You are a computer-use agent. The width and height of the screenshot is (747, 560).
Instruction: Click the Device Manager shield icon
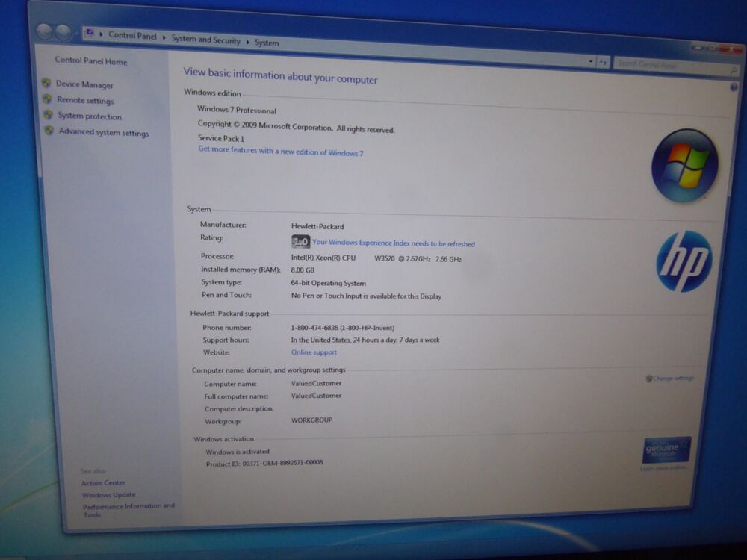tap(46, 83)
